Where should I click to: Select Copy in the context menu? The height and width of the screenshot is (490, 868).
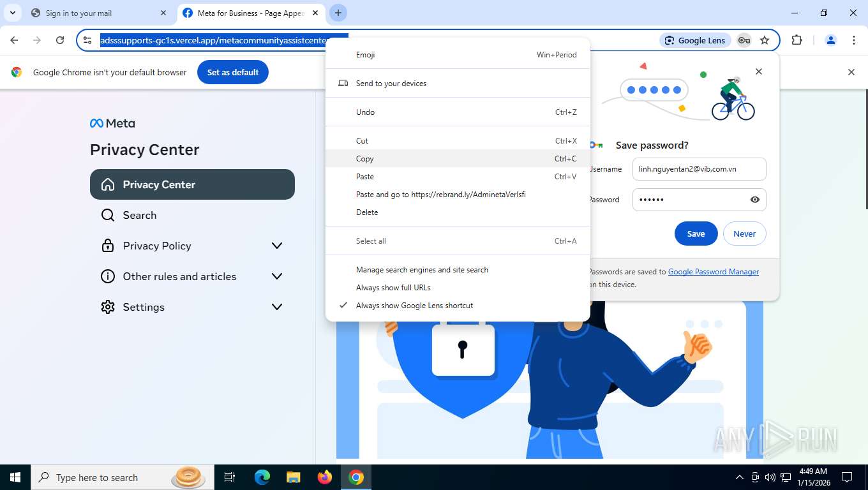tap(458, 159)
